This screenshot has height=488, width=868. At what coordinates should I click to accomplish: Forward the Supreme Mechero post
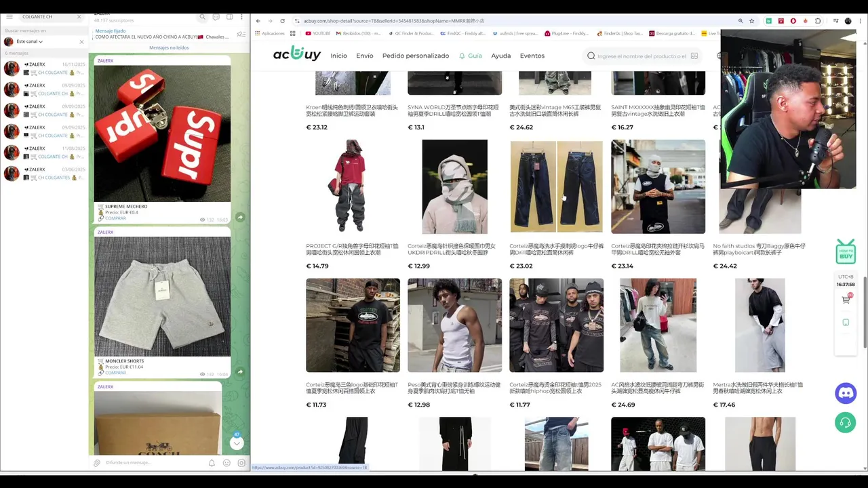[240, 217]
